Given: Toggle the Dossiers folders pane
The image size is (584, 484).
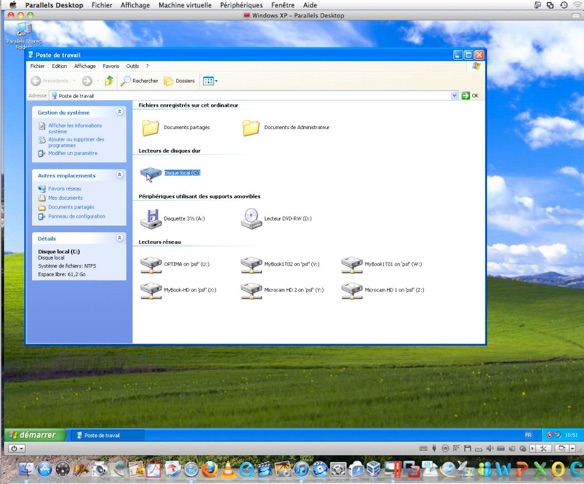Looking at the screenshot, I should click(180, 81).
